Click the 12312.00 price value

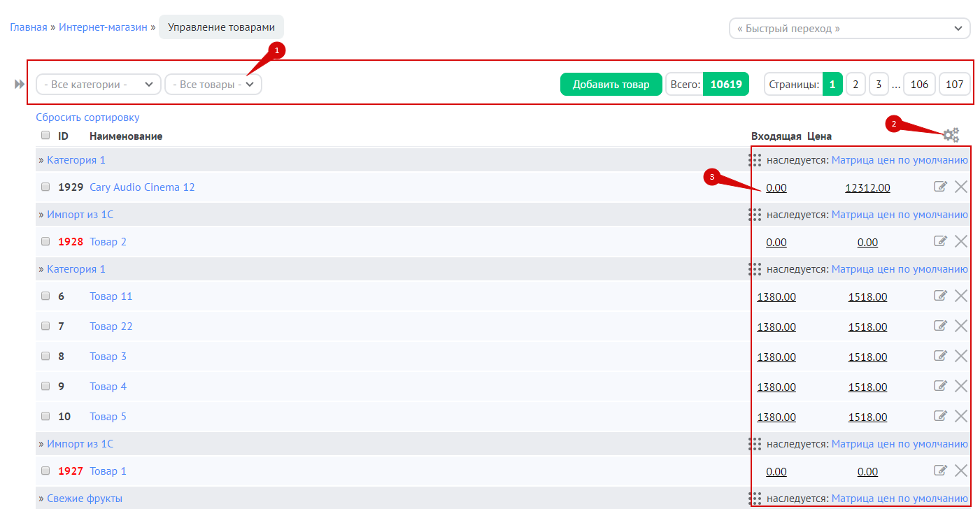[867, 187]
